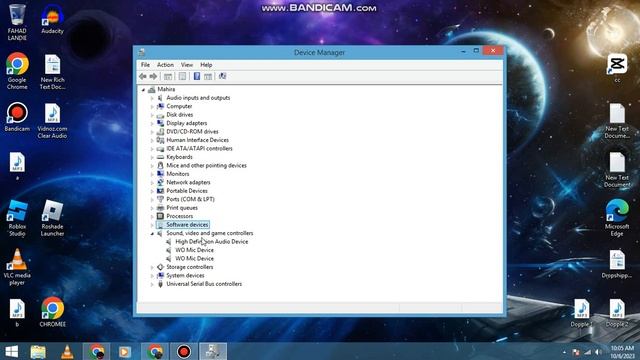Open the Recycle Bin named FAHAD LANDIE
The width and height of the screenshot is (640, 360).
pos(17,22)
